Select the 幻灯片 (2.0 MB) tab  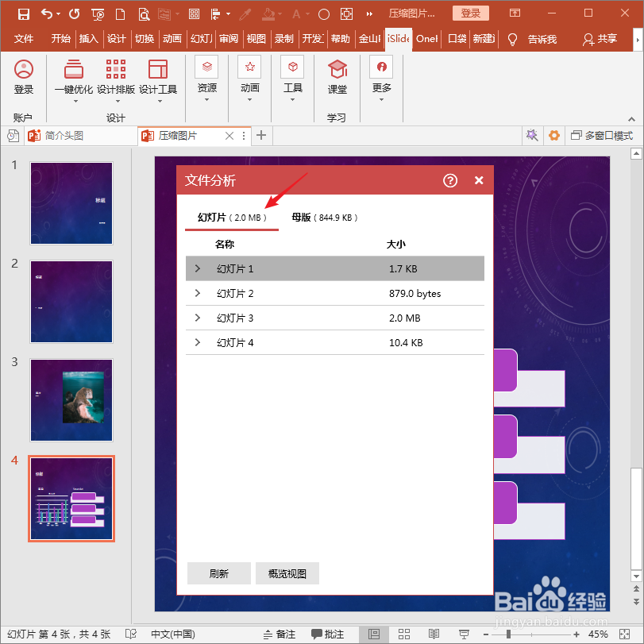(x=232, y=218)
